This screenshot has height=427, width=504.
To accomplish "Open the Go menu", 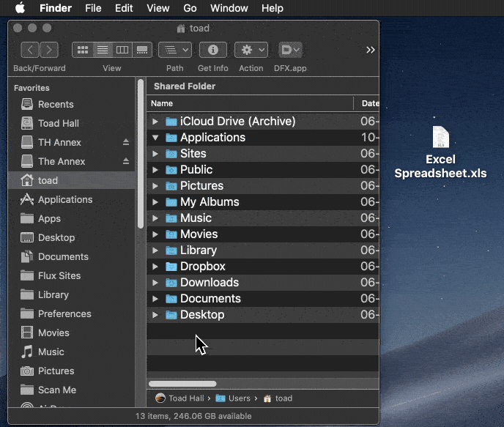I will 190,8.
